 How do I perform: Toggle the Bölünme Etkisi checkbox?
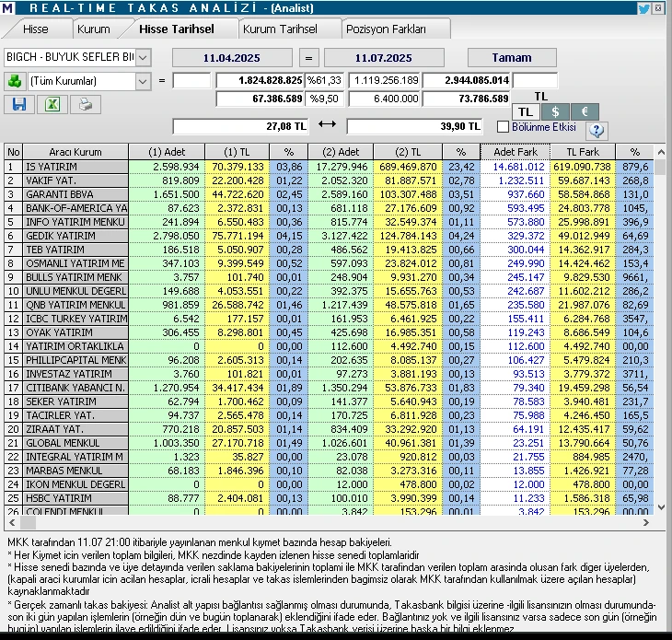point(504,127)
